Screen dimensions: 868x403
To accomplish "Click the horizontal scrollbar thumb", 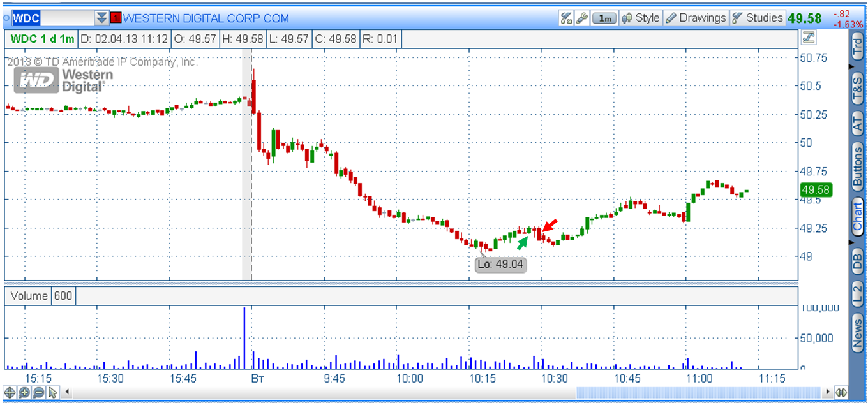I will point(698,392).
